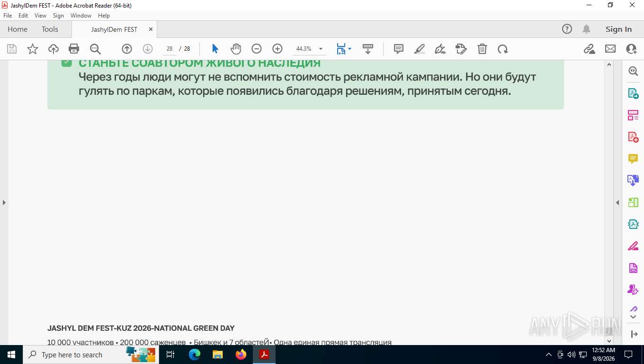Open the Redact pink pen tool in sidebar

633,246
